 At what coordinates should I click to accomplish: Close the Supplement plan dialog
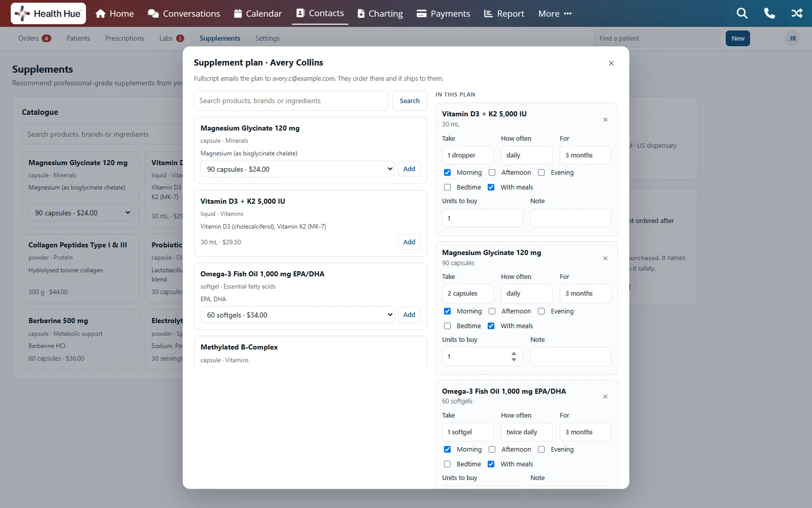tap(611, 63)
